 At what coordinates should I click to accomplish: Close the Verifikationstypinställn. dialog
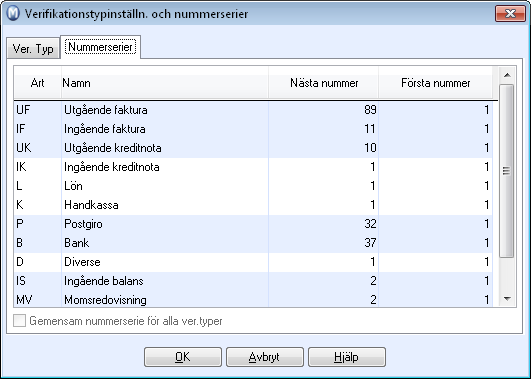click(x=510, y=14)
